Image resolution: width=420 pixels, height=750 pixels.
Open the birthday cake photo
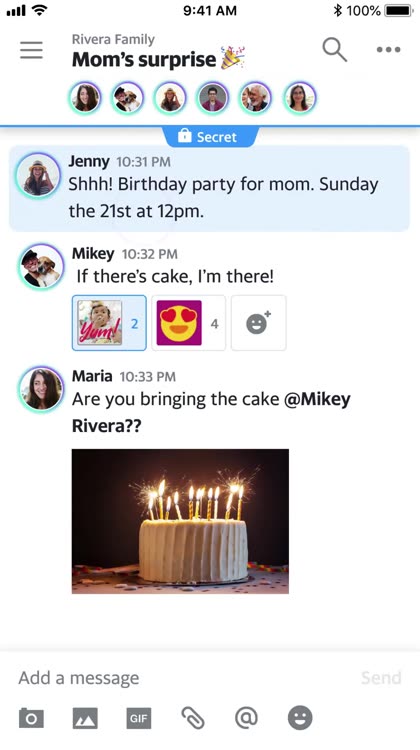point(180,521)
